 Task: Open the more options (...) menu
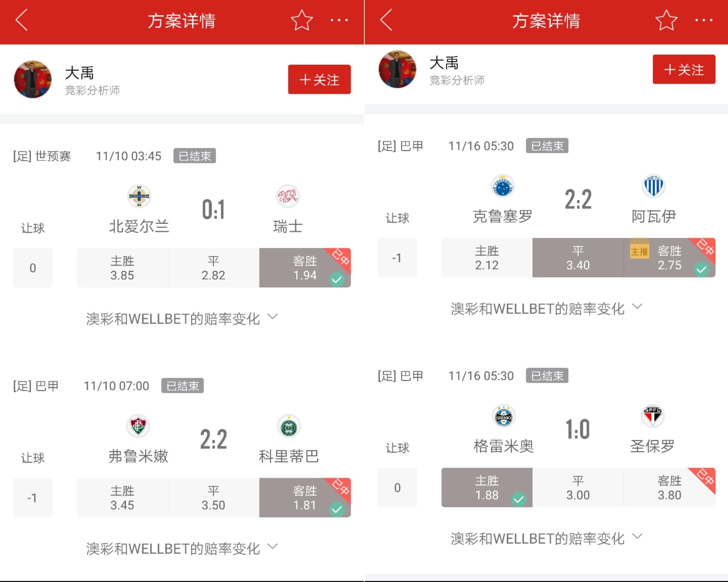pyautogui.click(x=339, y=21)
